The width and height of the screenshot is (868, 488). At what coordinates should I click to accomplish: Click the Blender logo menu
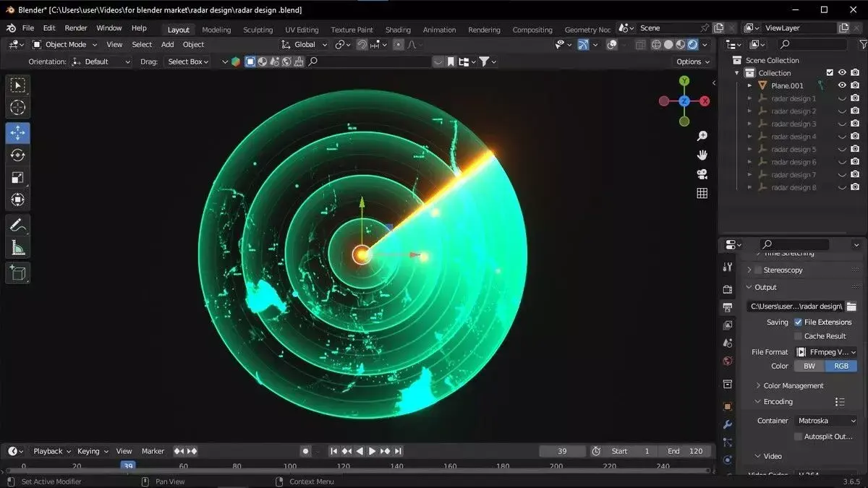coord(11,28)
